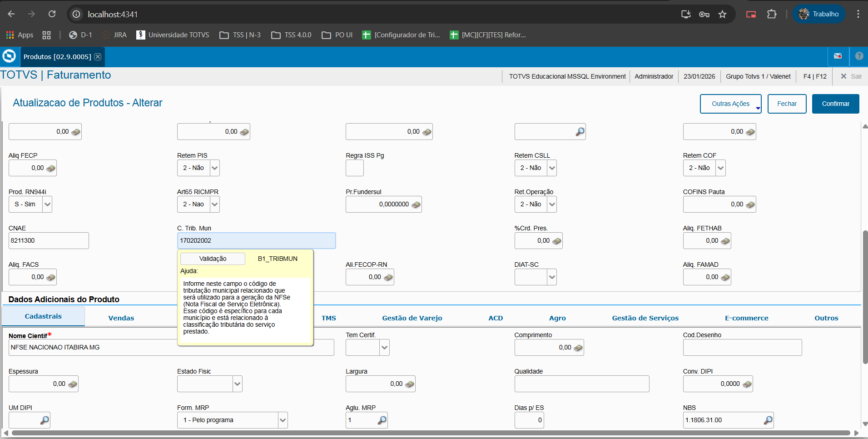Viewport: 868px width, 439px height.
Task: Expand the Art65 RICMPR dropdown
Action: [x=215, y=205]
